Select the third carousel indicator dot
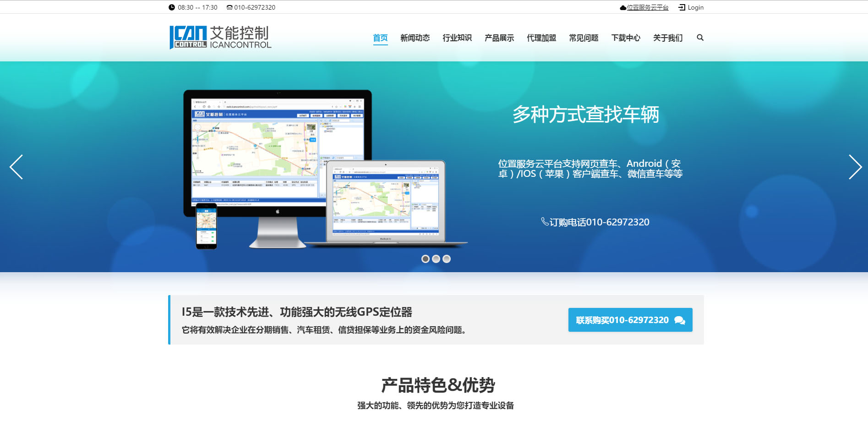868x433 pixels. tap(447, 259)
